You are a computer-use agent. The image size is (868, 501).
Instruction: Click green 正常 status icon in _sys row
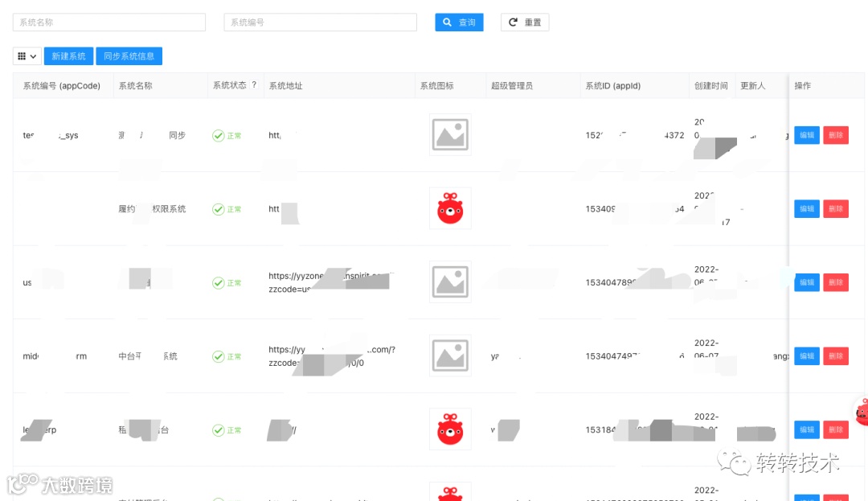coord(218,136)
